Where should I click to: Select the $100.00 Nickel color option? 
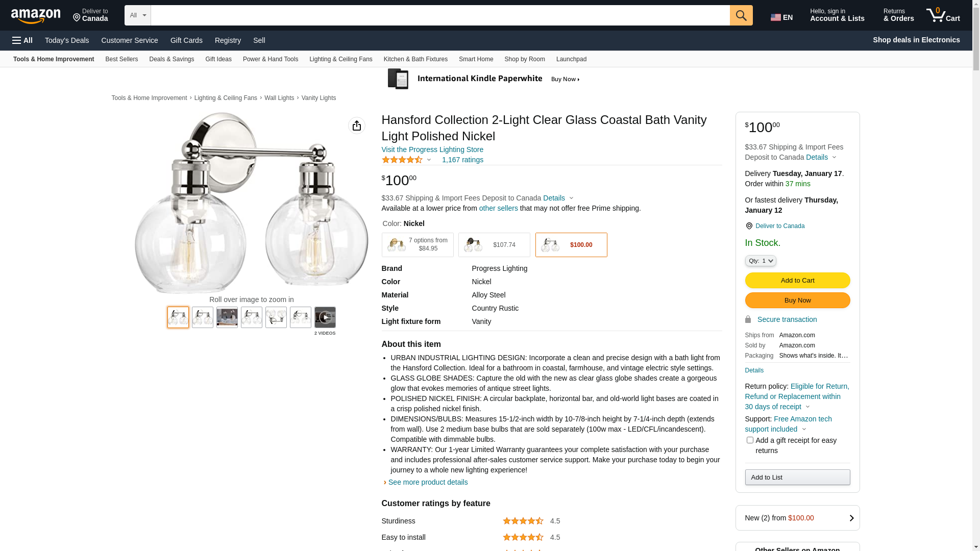pyautogui.click(x=571, y=245)
